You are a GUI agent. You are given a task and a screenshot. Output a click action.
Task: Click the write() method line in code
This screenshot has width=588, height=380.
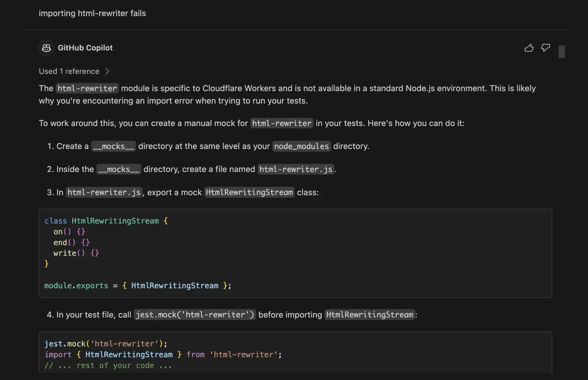point(76,253)
